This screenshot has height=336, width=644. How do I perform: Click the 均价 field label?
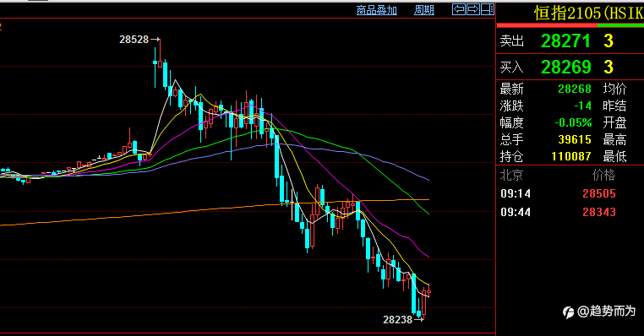pyautogui.click(x=614, y=89)
